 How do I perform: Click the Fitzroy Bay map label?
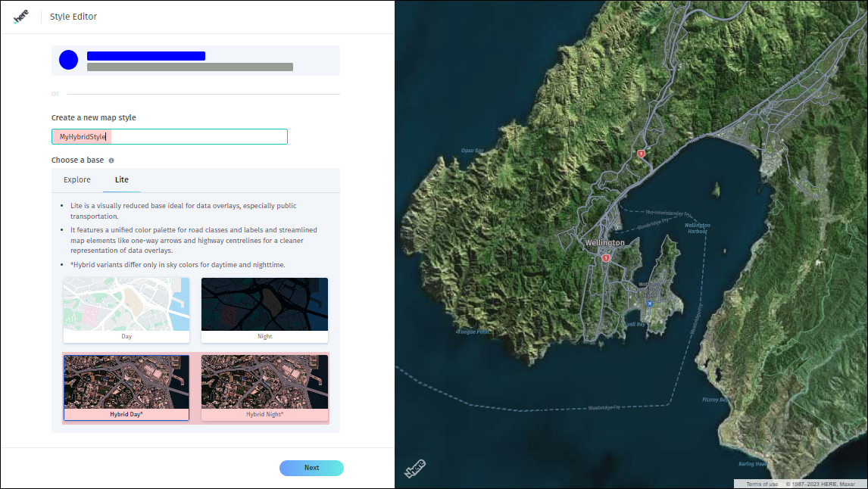pyautogui.click(x=715, y=400)
